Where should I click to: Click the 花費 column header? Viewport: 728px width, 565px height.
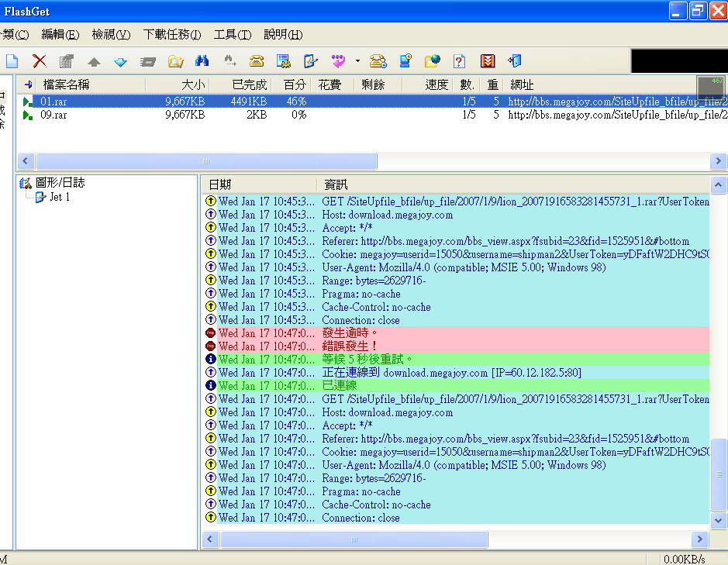[x=333, y=84]
